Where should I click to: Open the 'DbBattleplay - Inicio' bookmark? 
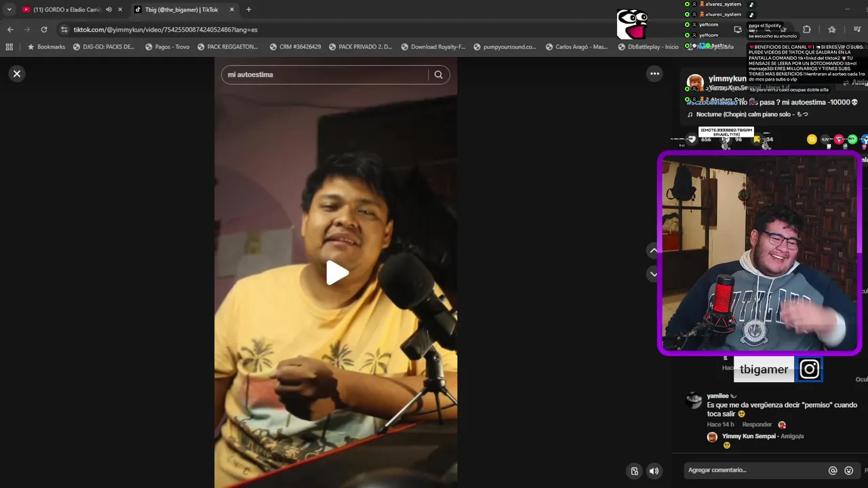(648, 47)
